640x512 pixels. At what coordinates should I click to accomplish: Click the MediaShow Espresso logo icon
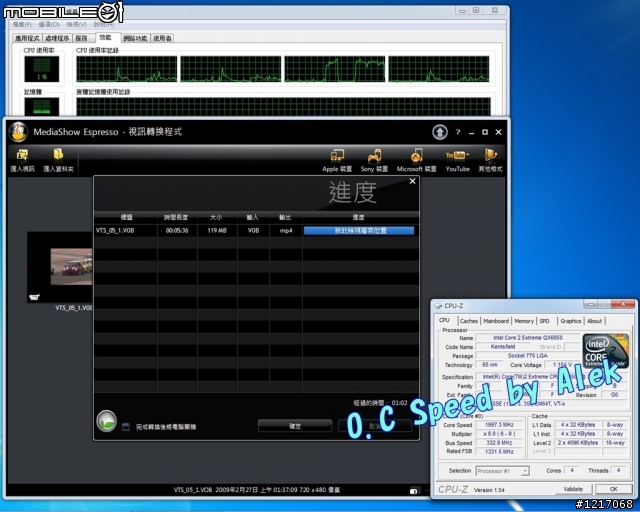[x=18, y=132]
